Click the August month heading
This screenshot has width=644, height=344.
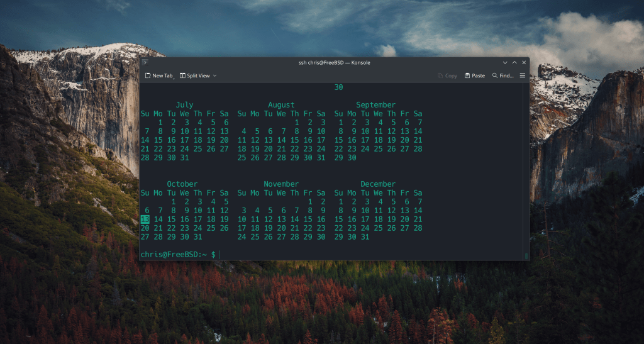tap(281, 105)
